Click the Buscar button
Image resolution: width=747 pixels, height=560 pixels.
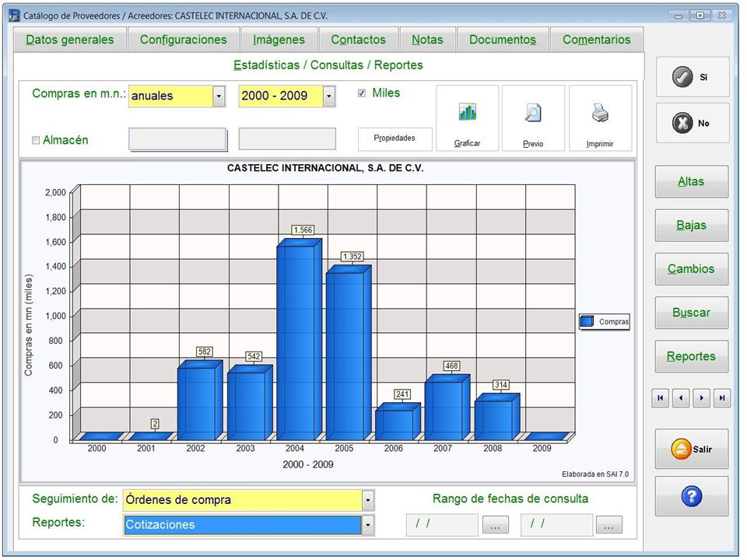[692, 313]
